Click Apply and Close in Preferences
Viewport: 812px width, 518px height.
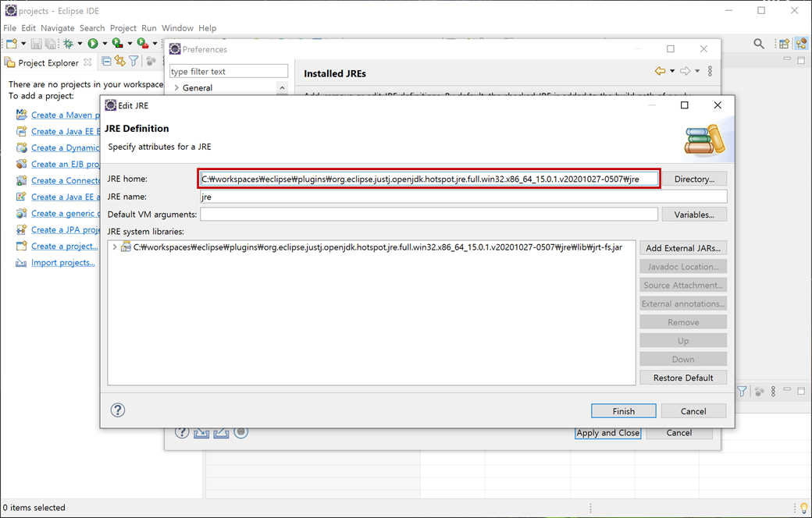click(x=608, y=433)
